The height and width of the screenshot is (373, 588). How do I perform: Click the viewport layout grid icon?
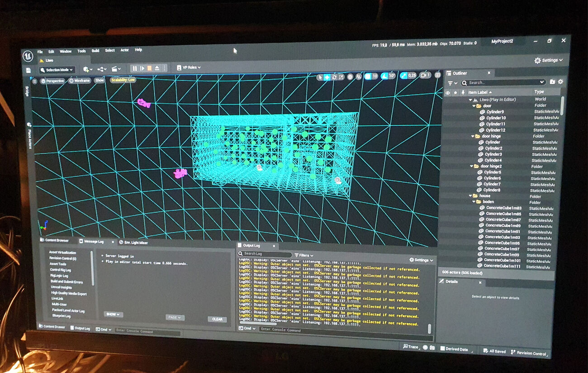pos(437,76)
